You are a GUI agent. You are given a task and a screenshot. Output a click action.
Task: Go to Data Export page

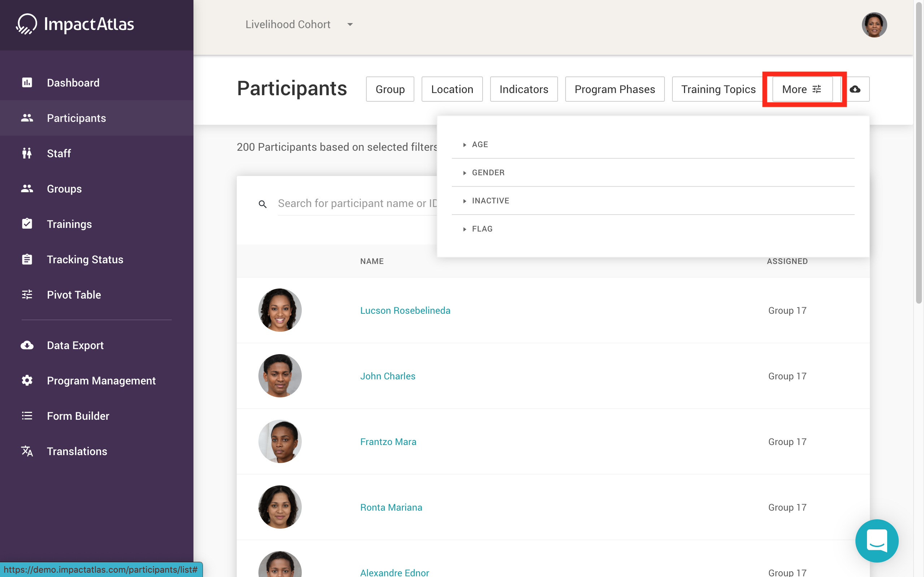[75, 345]
